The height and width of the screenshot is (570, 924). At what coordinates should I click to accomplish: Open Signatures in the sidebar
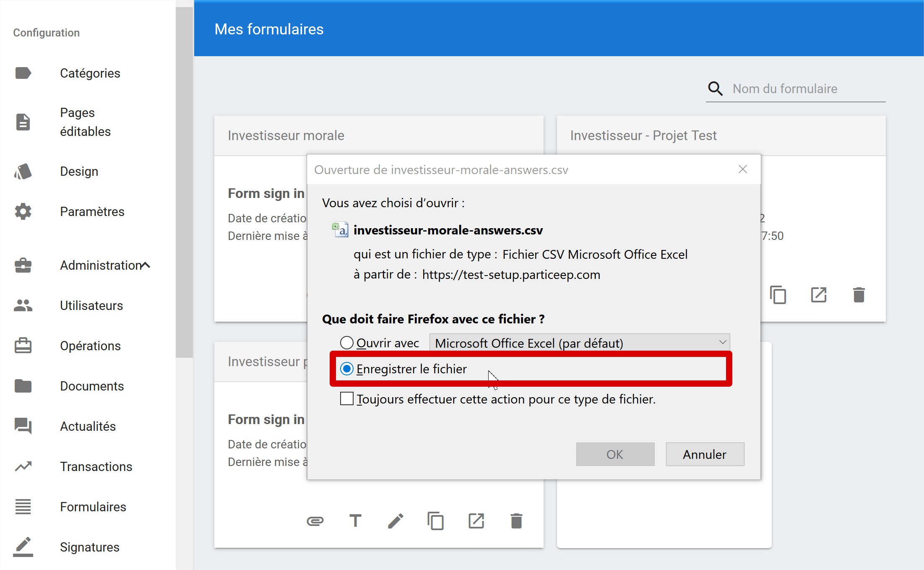coord(89,547)
